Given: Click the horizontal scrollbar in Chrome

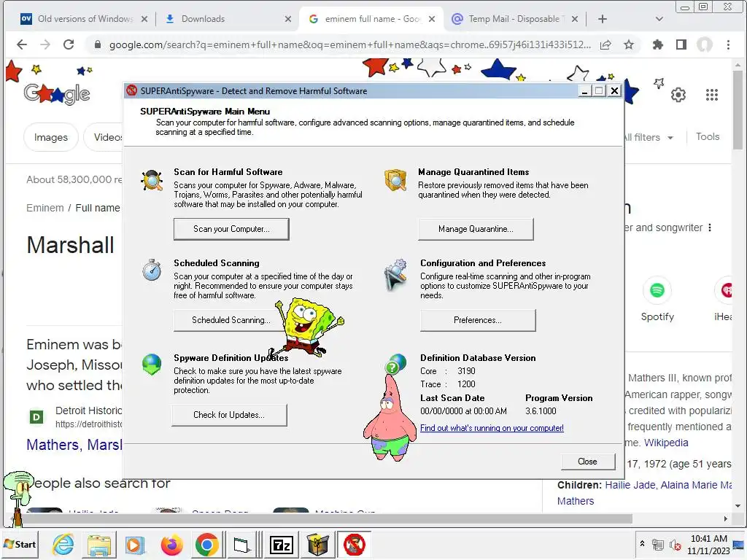Looking at the screenshot, I should 328,518.
